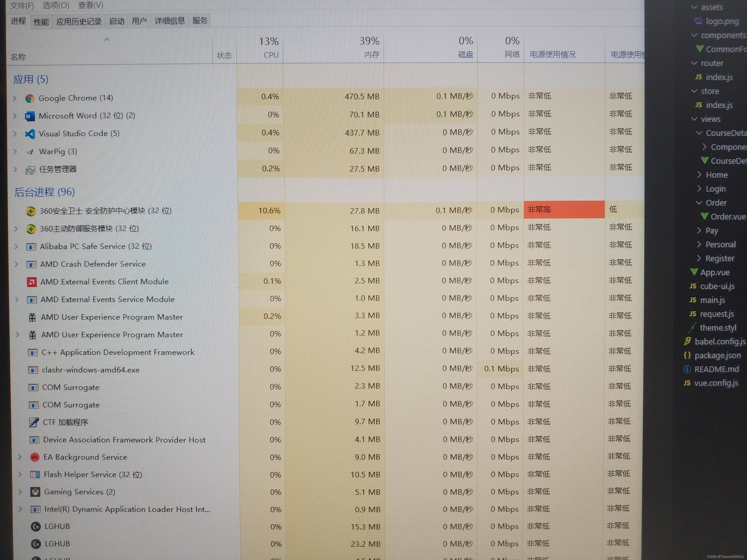Select the red 非常高 power usage cell

pos(564,210)
